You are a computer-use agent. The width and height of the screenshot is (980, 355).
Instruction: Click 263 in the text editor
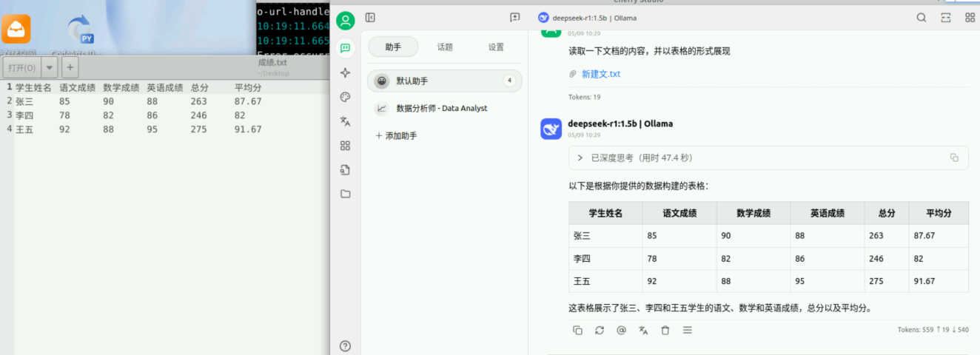coord(198,101)
